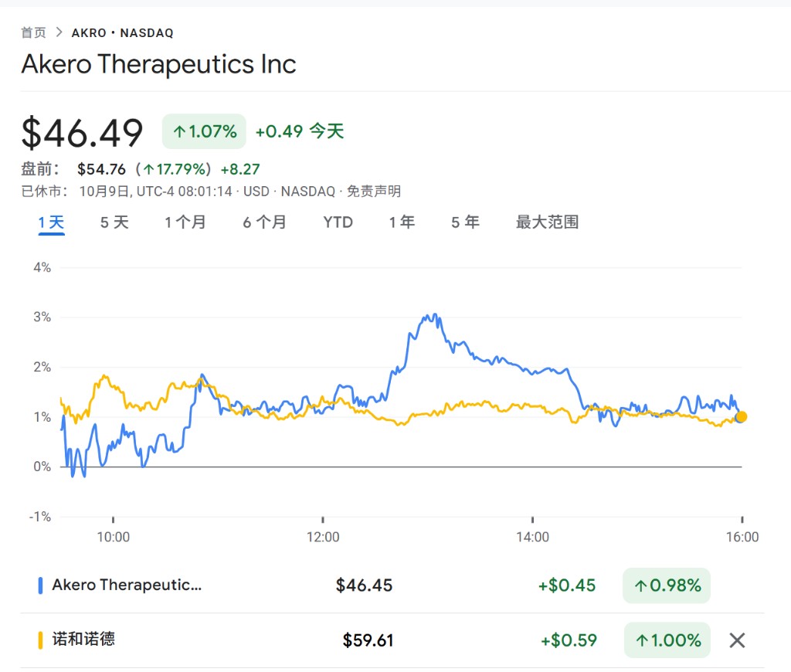Click the yellow 诺和诺德 legend color marker
Viewport: 791px width, 672px height.
coord(40,640)
